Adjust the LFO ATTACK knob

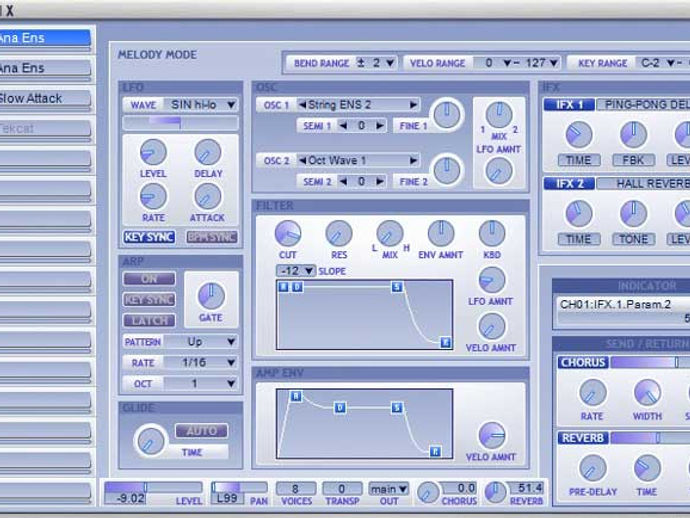tap(208, 196)
